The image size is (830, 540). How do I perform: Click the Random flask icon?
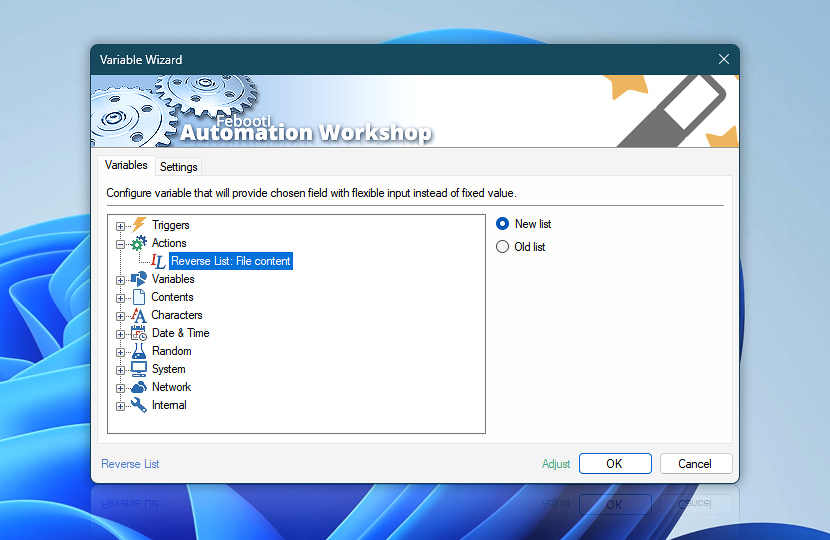(x=139, y=351)
